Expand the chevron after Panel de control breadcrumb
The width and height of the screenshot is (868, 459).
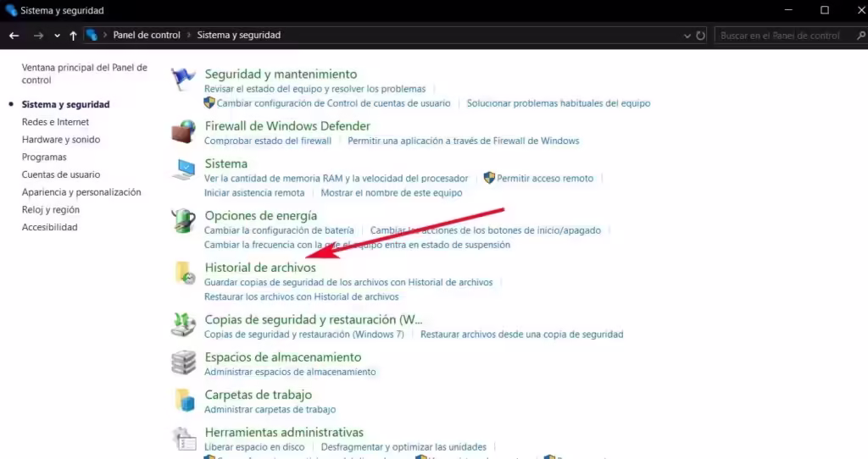click(x=189, y=35)
